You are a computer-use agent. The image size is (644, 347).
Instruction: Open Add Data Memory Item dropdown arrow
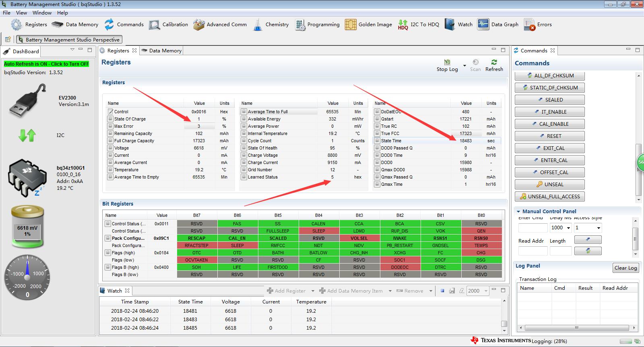390,291
